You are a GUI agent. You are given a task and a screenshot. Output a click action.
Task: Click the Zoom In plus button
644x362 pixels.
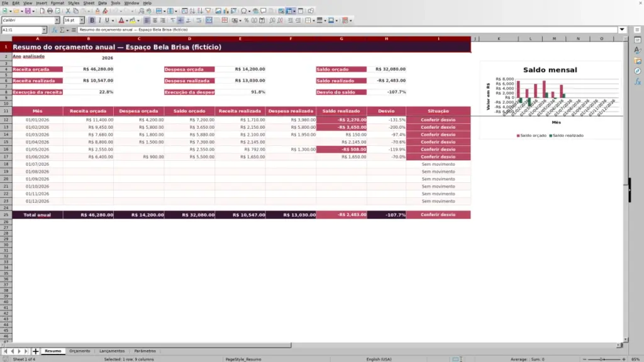click(623, 359)
